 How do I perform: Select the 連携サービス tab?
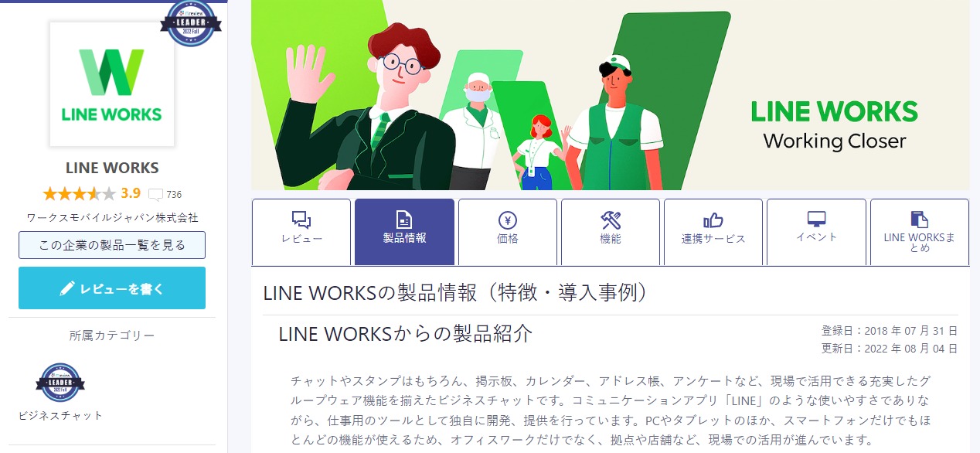[x=713, y=231]
